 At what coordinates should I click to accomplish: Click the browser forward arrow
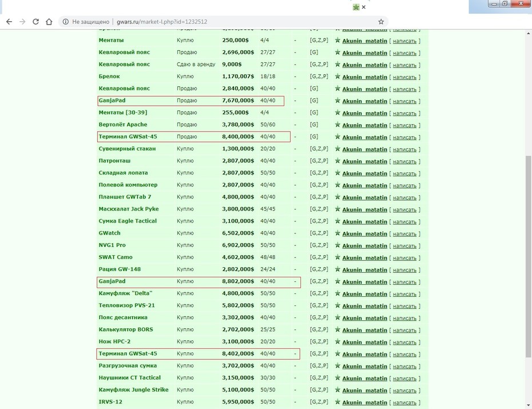pyautogui.click(x=22, y=22)
